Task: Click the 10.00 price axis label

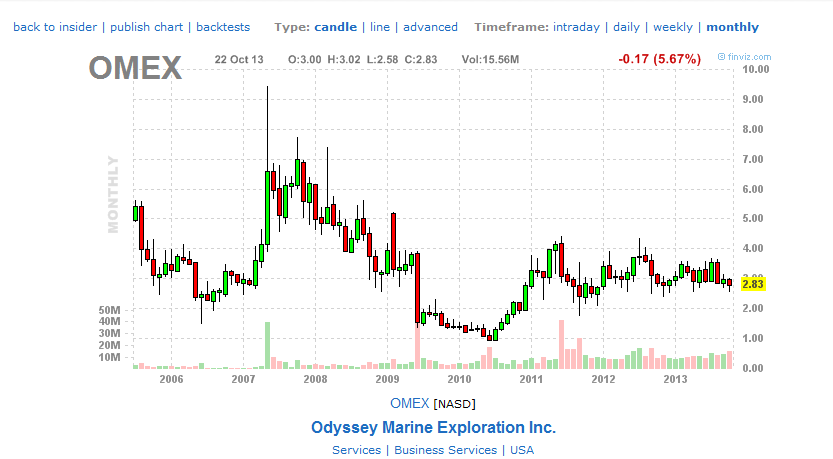Action: [x=755, y=69]
